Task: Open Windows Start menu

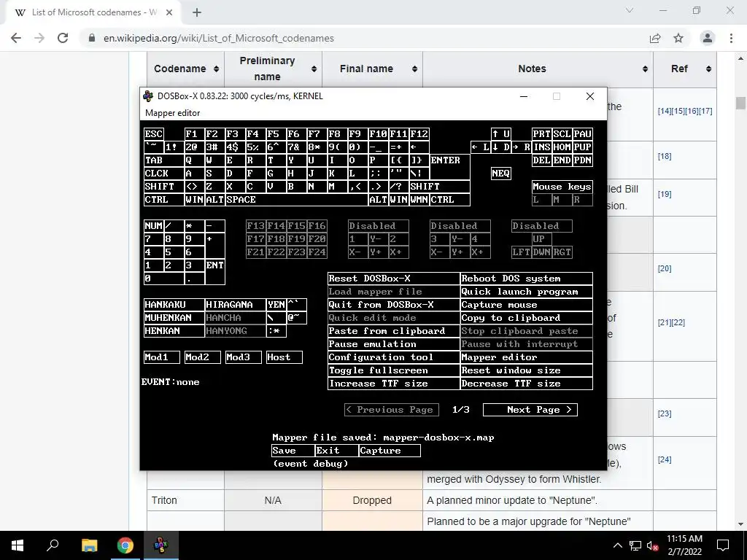Action: [18, 545]
